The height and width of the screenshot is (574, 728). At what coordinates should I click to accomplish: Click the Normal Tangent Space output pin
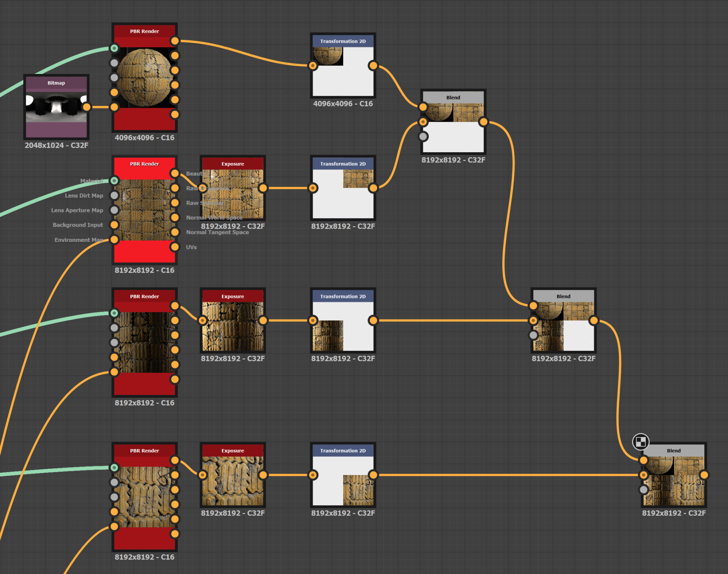[175, 232]
